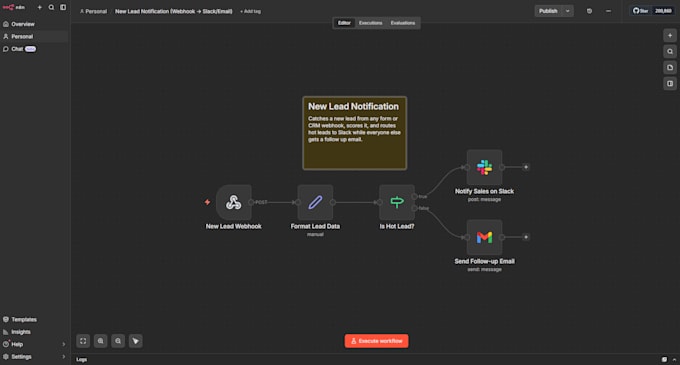The width and height of the screenshot is (680, 365).
Task: Add a sticky note from right toolbar
Action: click(670, 68)
